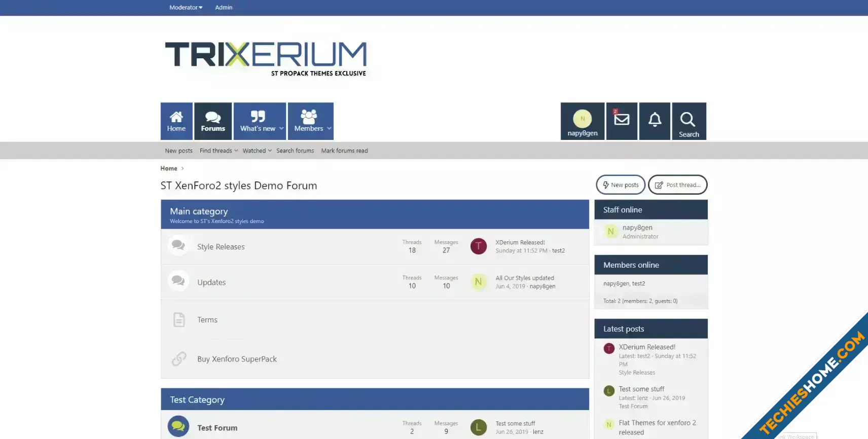The image size is (868, 439).
Task: Click the T avatar beside XDerium Released in Style Releases row
Action: 479,246
